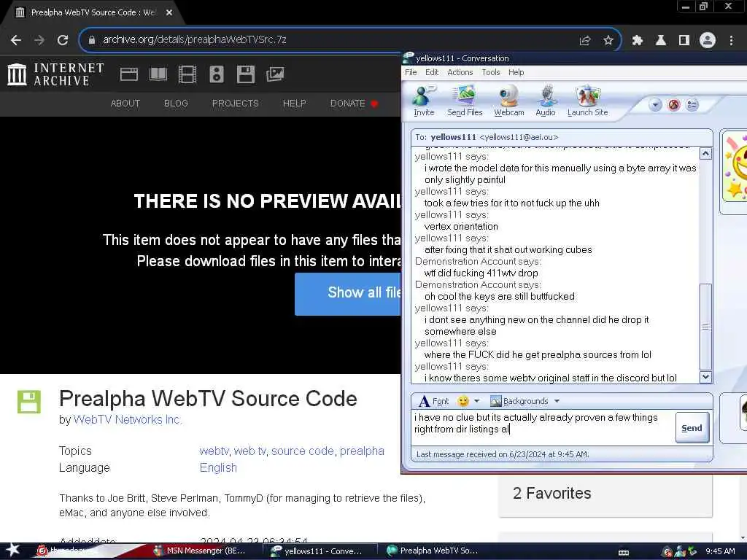This screenshot has height=560, width=747.
Task: Open the ABOUT nav link
Action: 125,104
